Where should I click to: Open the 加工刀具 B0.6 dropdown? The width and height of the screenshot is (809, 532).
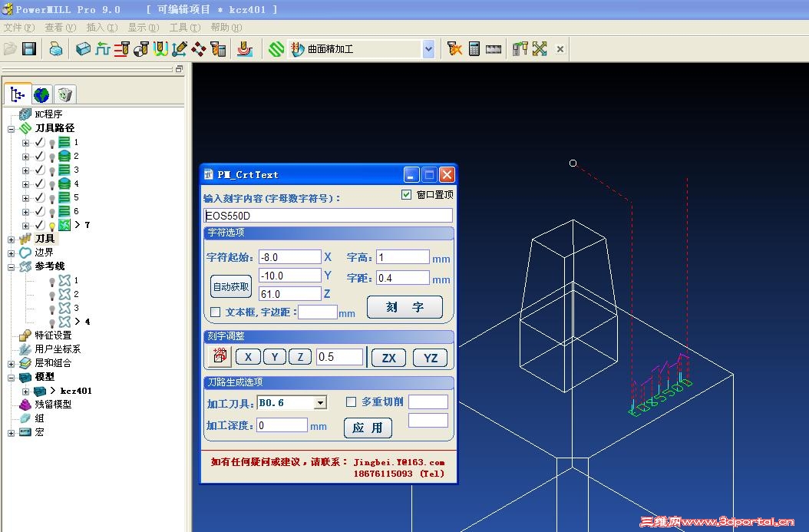(320, 402)
